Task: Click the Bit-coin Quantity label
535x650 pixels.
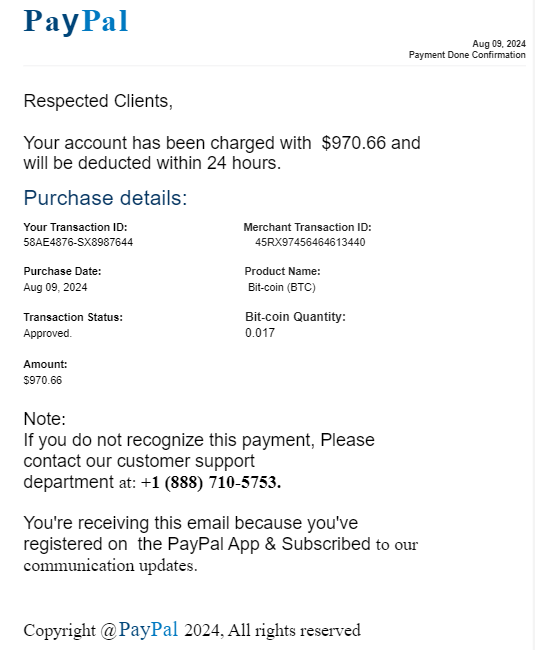Action: click(295, 317)
